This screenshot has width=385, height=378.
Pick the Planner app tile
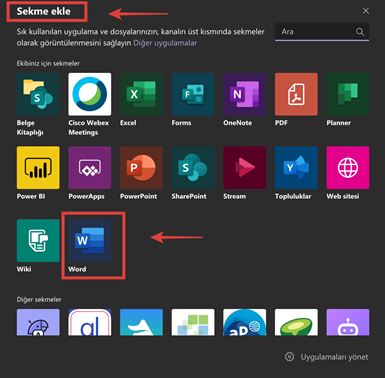coord(348,94)
